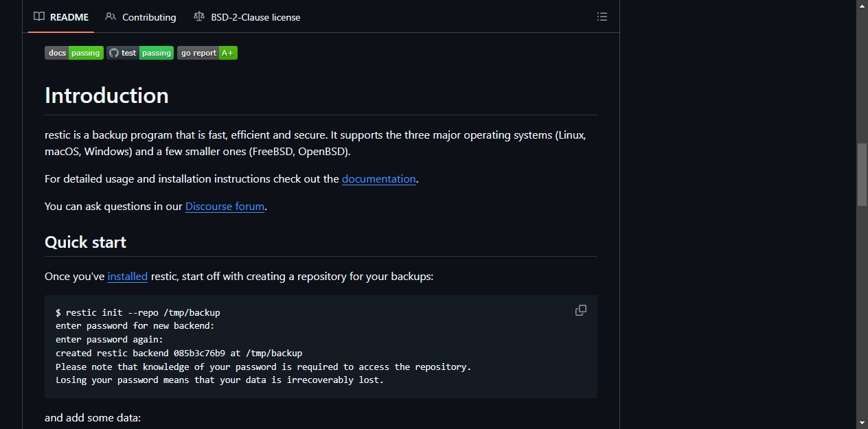The width and height of the screenshot is (868, 429).
Task: Click the scrollbar up arrow
Action: click(x=862, y=5)
